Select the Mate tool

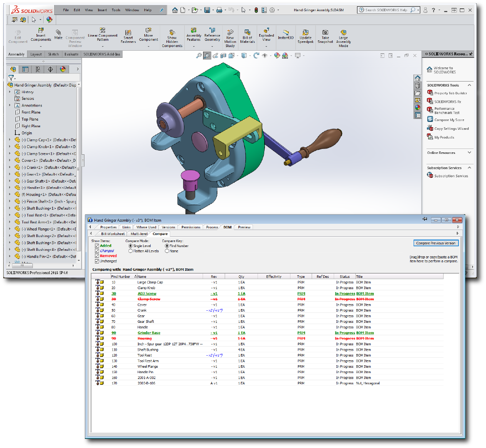point(58,35)
